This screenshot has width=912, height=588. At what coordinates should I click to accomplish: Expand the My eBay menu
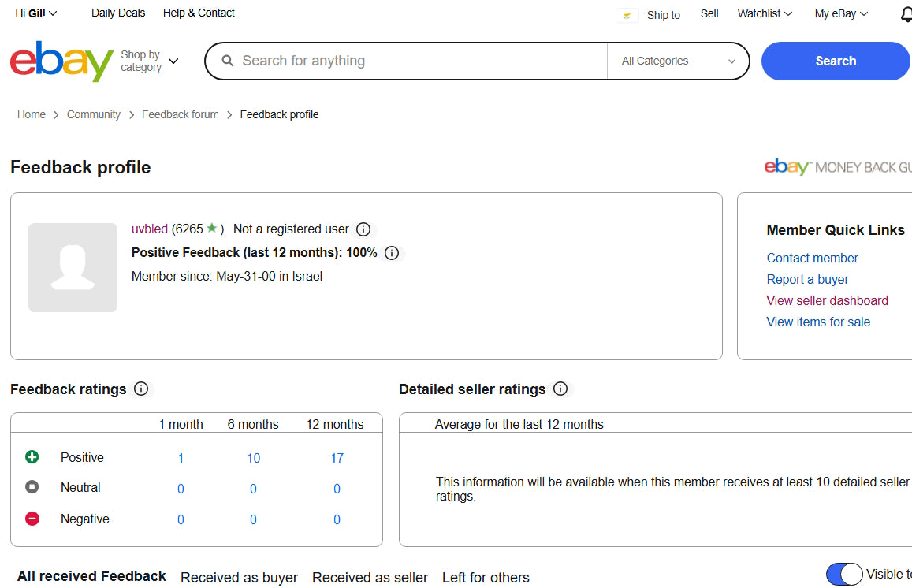coord(841,13)
